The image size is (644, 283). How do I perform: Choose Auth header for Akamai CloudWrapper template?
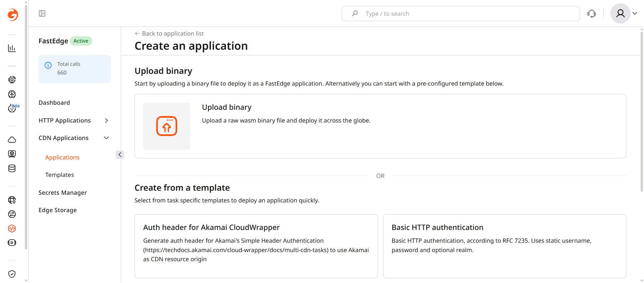[x=256, y=246]
